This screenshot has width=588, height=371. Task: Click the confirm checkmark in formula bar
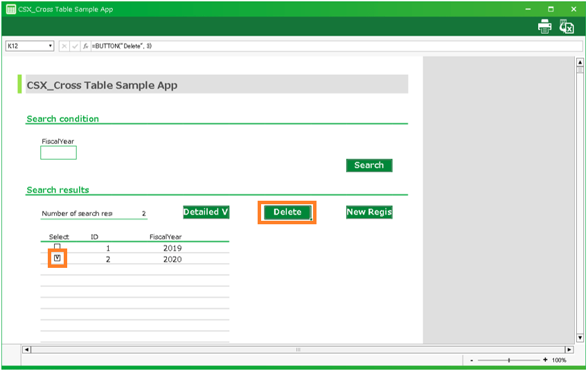coord(75,46)
